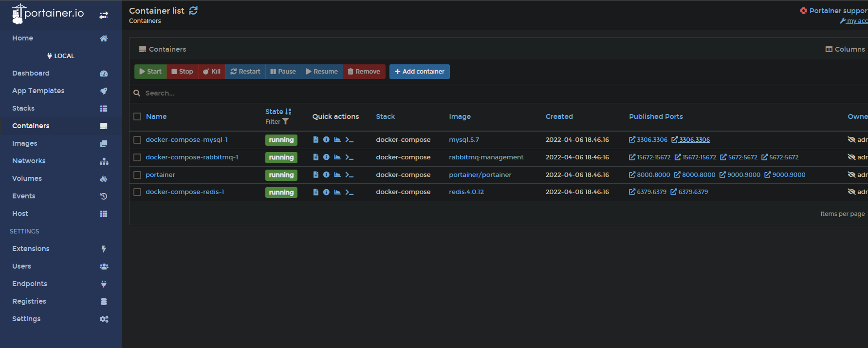
Task: Open Images section
Action: 61,143
